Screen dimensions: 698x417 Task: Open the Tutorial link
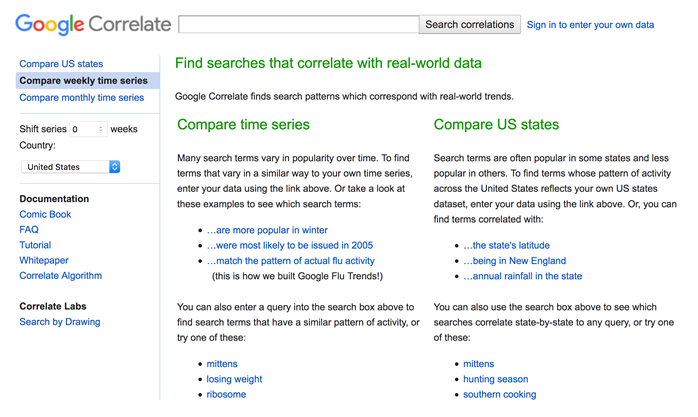click(x=35, y=245)
